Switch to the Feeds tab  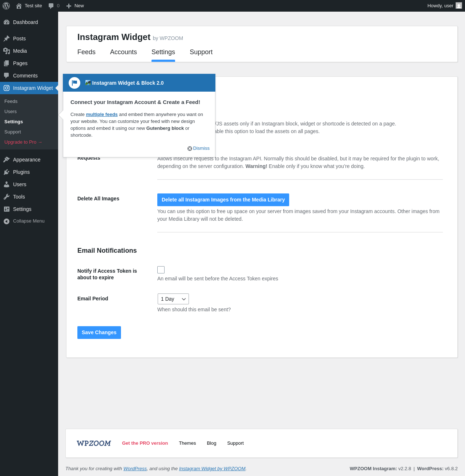point(86,52)
